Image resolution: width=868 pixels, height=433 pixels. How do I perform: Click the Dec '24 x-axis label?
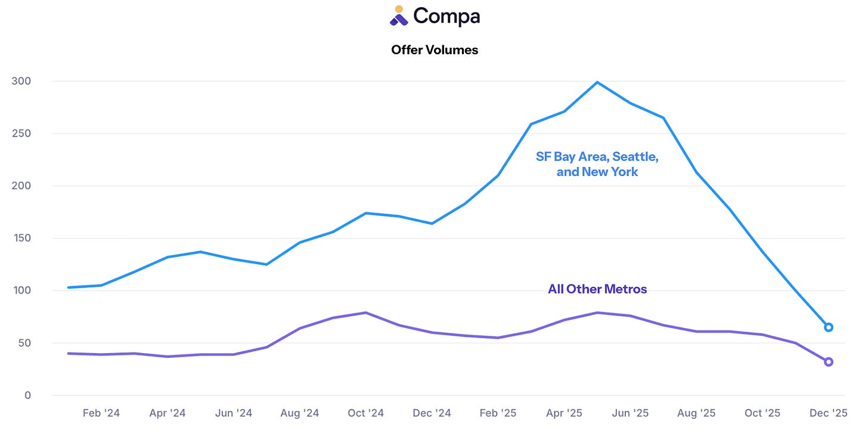(x=432, y=413)
